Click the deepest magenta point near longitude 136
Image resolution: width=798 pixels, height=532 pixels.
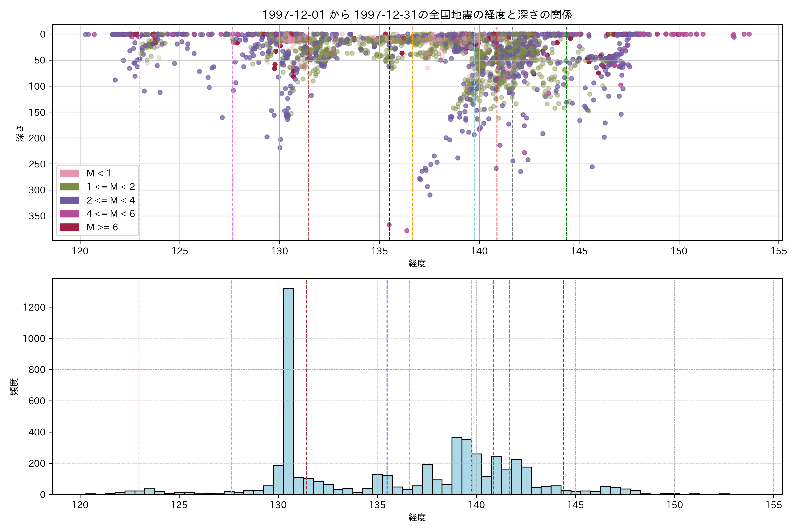[x=407, y=231]
